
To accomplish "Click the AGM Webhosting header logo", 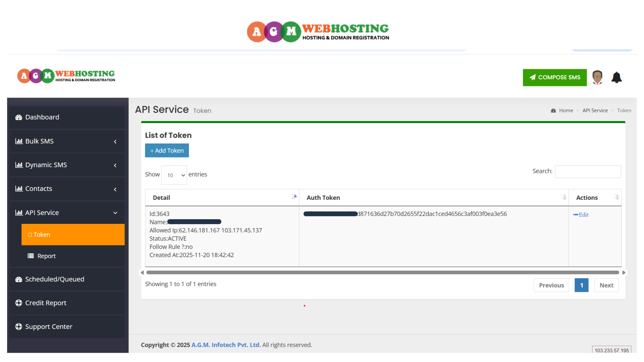I will [66, 76].
